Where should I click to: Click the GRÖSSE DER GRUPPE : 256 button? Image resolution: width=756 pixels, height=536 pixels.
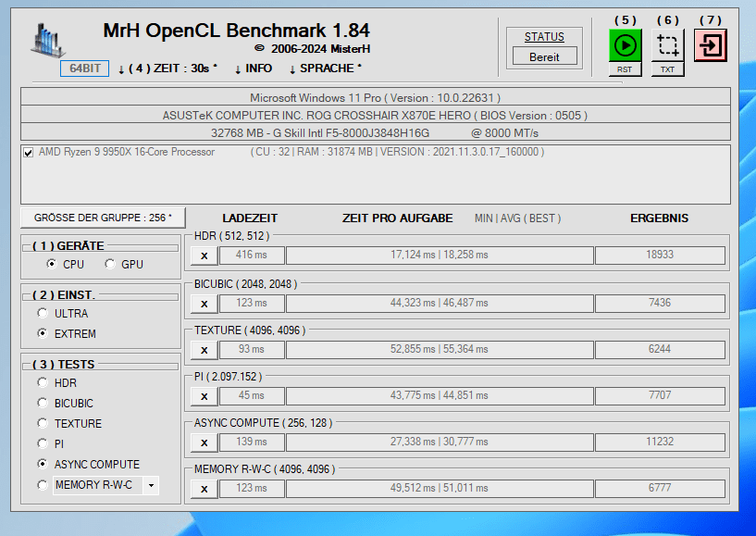[x=103, y=218]
